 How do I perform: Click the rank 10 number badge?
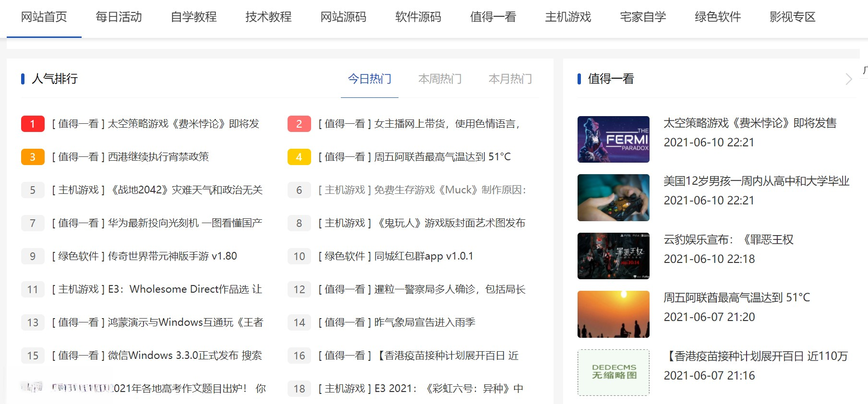[x=299, y=256]
